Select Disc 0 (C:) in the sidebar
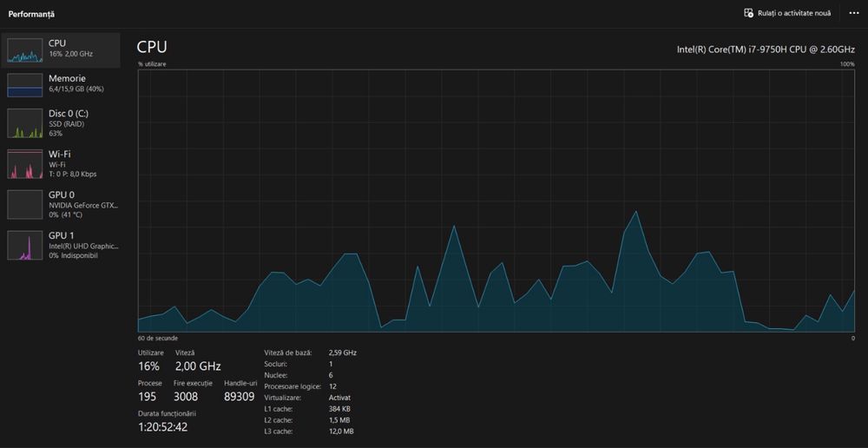 (x=61, y=123)
